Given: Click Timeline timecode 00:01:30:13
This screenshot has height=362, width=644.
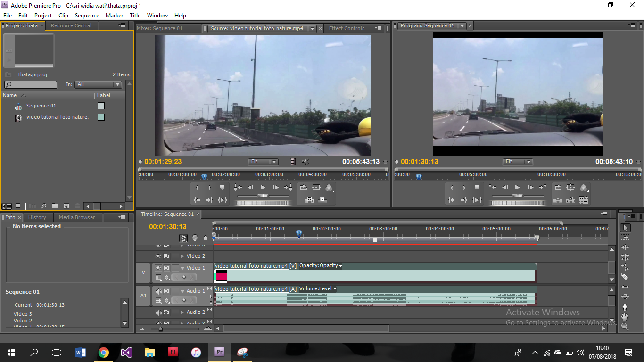Looking at the screenshot, I should [168, 227].
